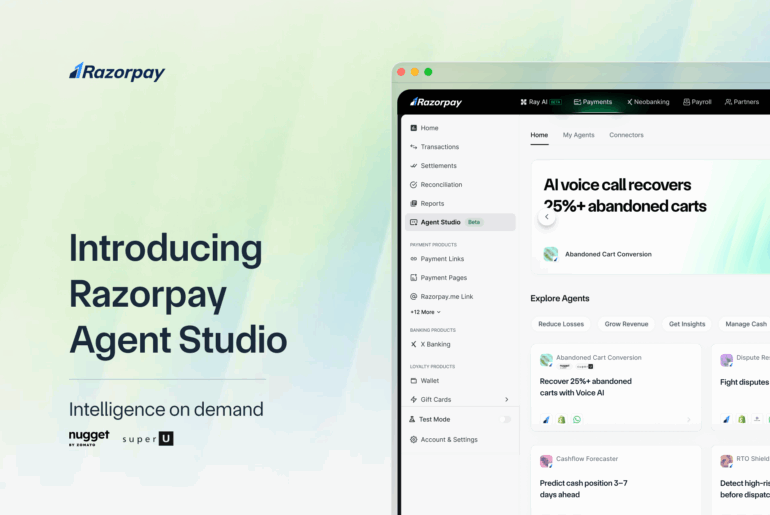This screenshot has width=770, height=515.
Task: Open X Banking product
Action: [430, 345]
